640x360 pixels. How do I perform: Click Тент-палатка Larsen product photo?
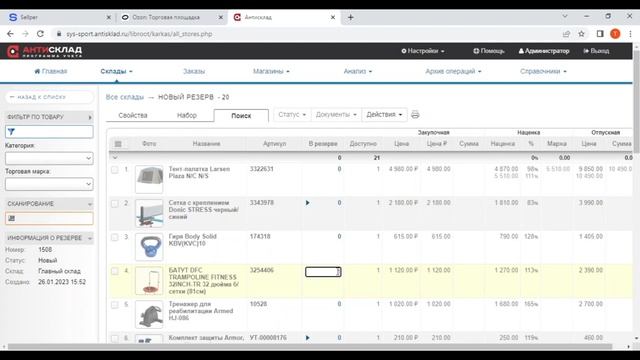pos(149,179)
